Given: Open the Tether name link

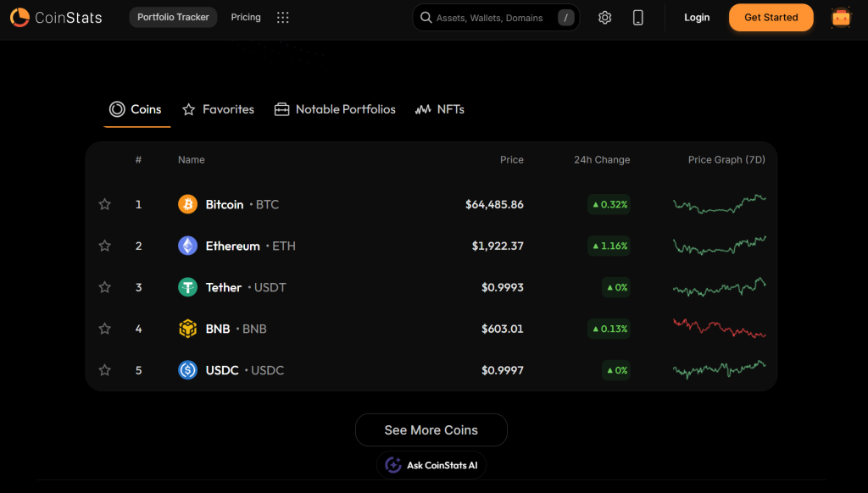Looking at the screenshot, I should click(x=224, y=287).
